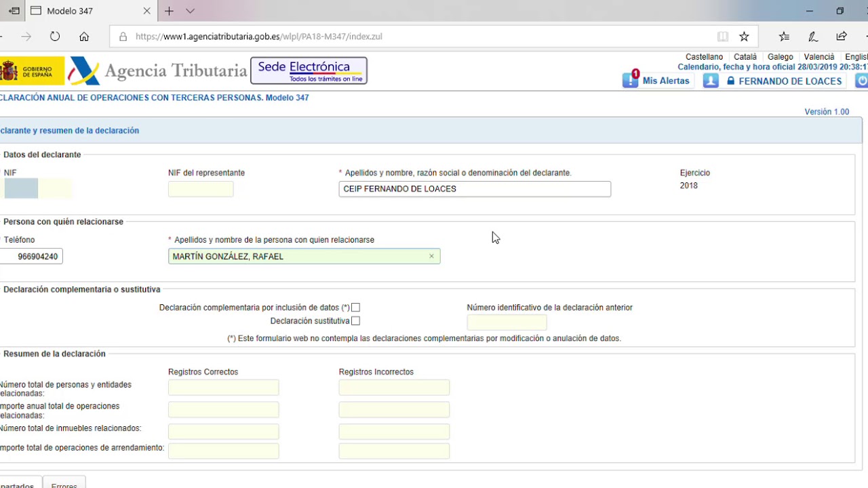This screenshot has height=488, width=868.
Task: Check the Declaración sustitutiva checkbox
Action: [x=355, y=321]
